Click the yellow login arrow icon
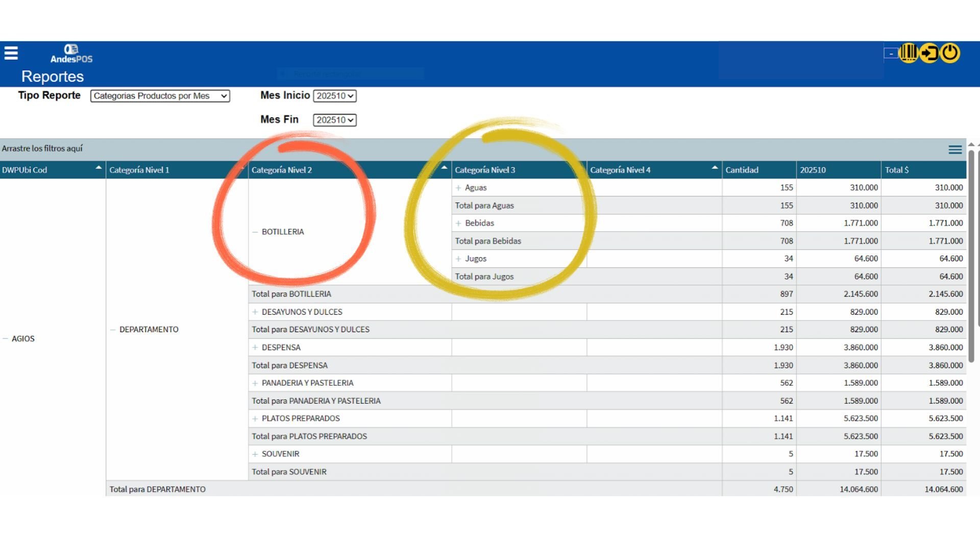 click(929, 53)
